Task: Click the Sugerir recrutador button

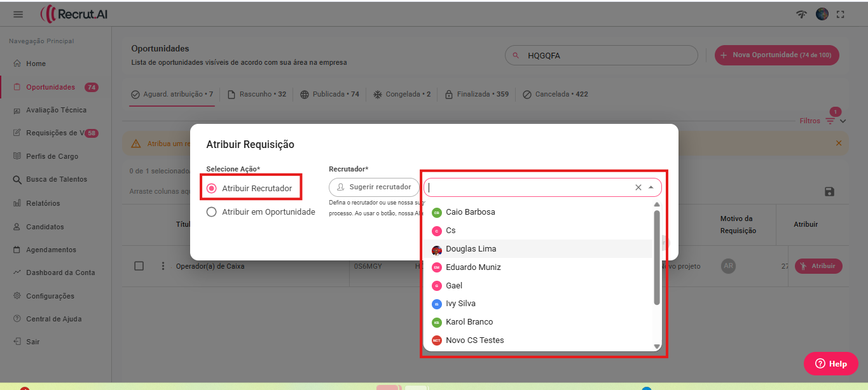Action: tap(374, 187)
